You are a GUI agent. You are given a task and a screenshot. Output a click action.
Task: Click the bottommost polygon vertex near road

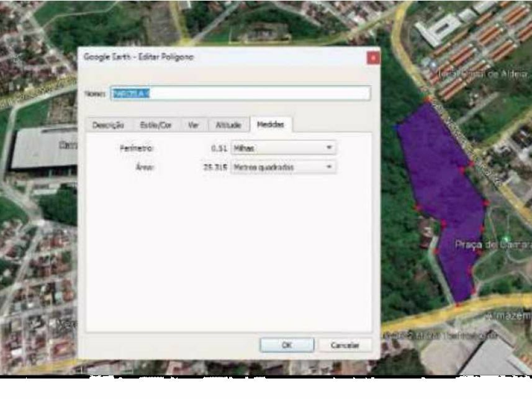[457, 304]
